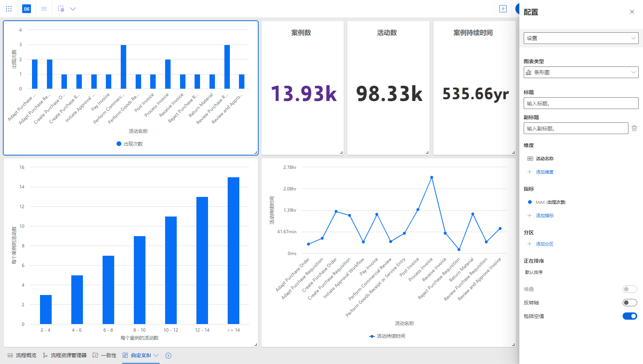The width and height of the screenshot is (643, 364).
Task: Click the view selection tool icon
Action: (x=61, y=9)
